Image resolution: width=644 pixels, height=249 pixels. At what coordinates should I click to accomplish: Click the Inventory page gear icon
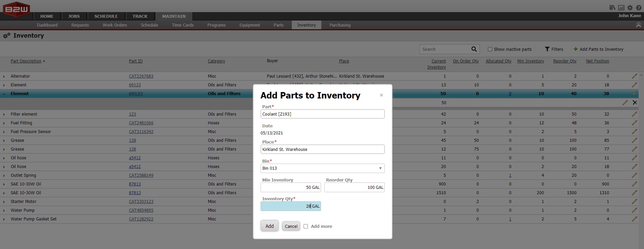[7, 36]
